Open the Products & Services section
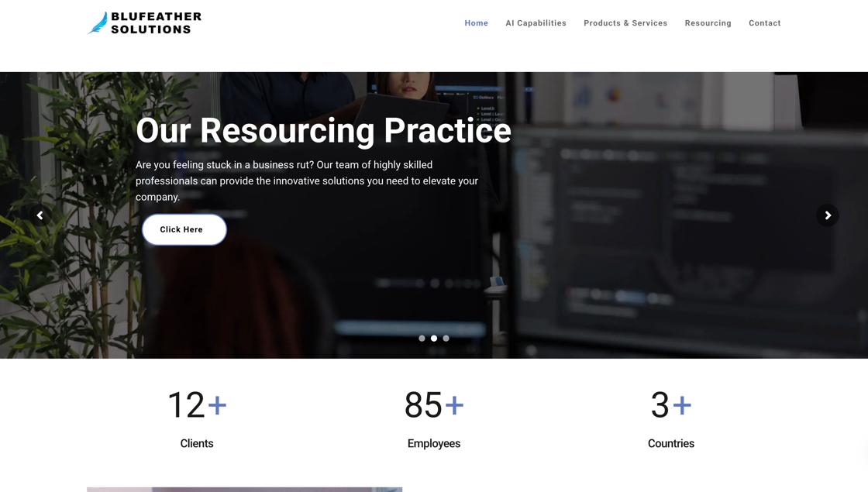This screenshot has height=492, width=868. pos(625,22)
